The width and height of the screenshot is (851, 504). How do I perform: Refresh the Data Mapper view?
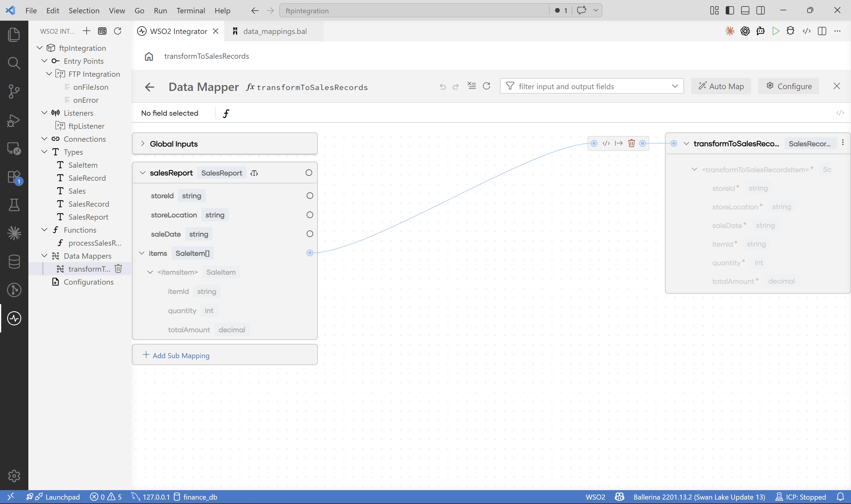[487, 86]
